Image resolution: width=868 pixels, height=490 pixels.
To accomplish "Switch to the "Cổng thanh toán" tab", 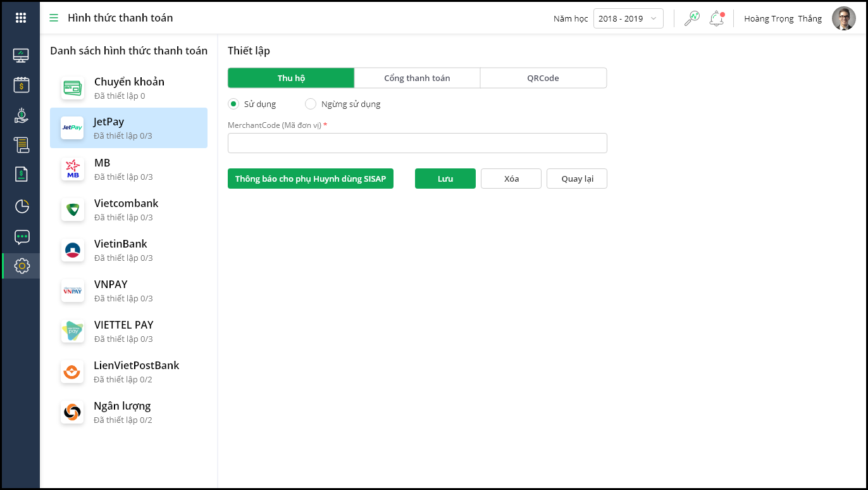I will click(417, 78).
